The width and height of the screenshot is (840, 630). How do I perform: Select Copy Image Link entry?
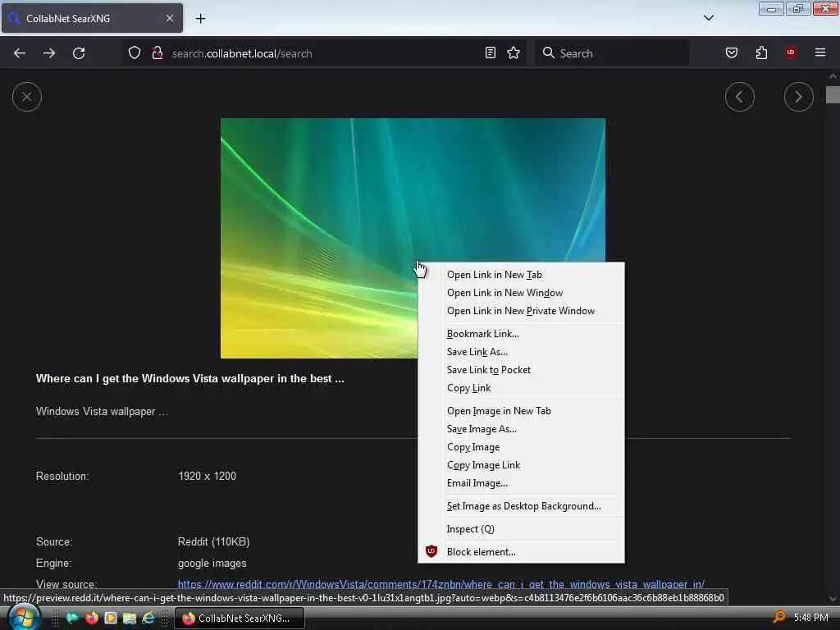pyautogui.click(x=521, y=466)
